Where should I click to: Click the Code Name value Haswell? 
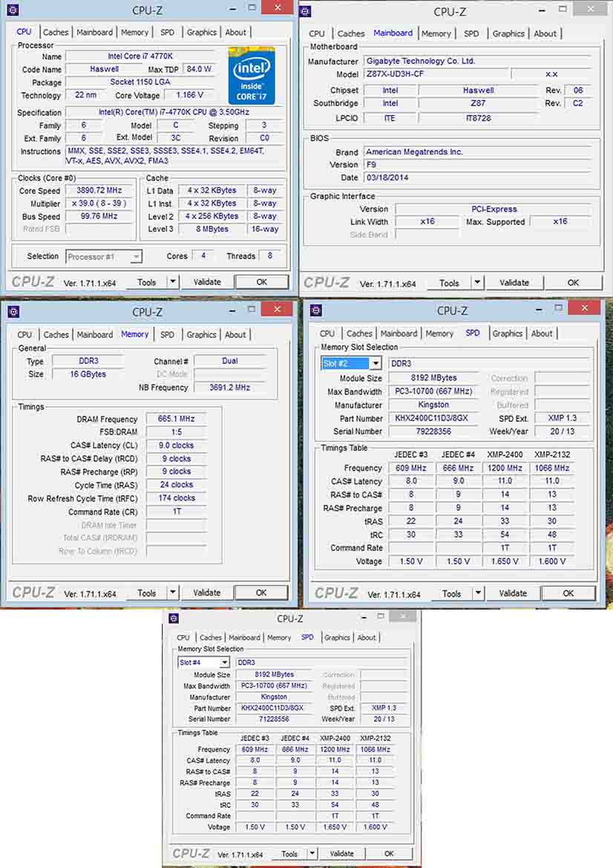click(104, 69)
